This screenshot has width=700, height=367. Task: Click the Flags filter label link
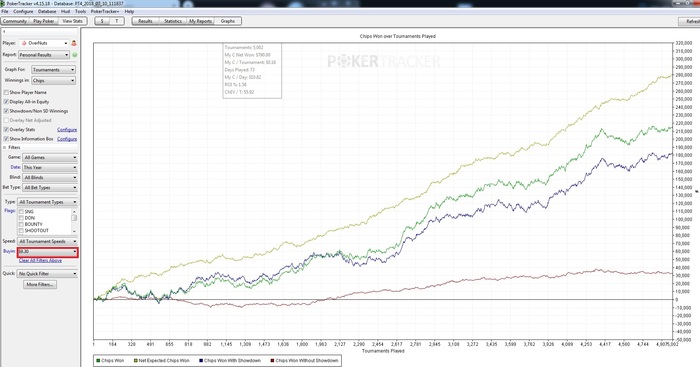pos(9,211)
